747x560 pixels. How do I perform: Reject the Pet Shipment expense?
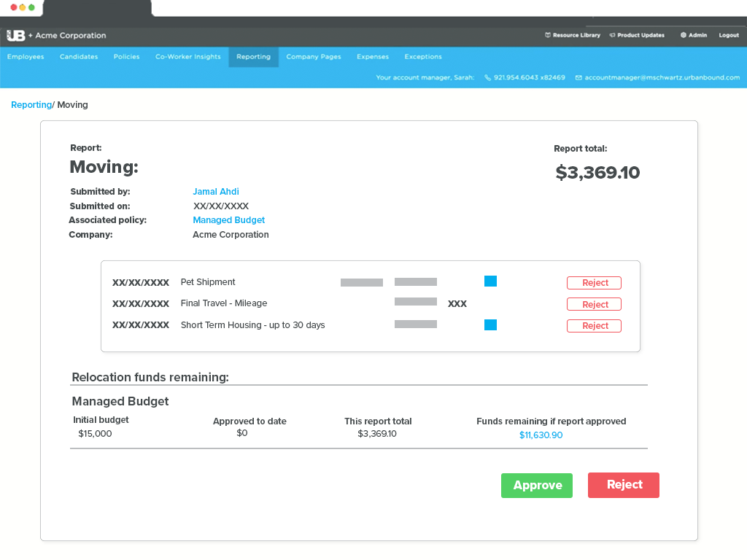point(594,283)
